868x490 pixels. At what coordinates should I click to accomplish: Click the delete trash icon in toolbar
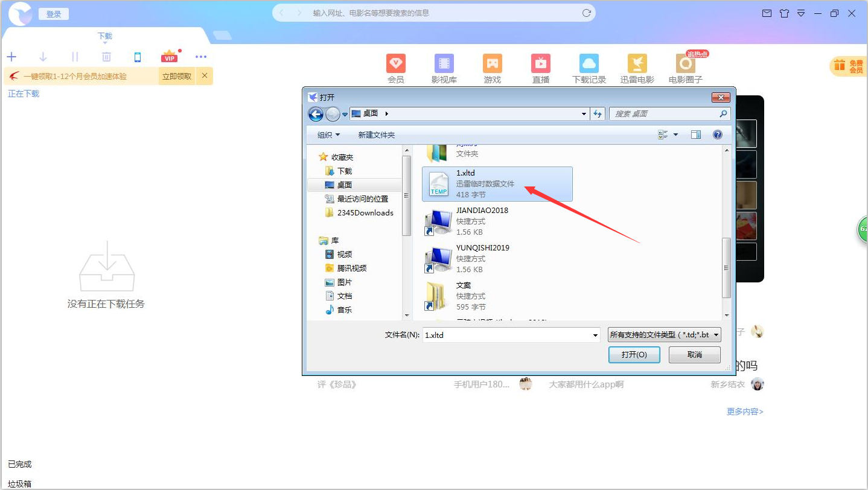click(106, 57)
